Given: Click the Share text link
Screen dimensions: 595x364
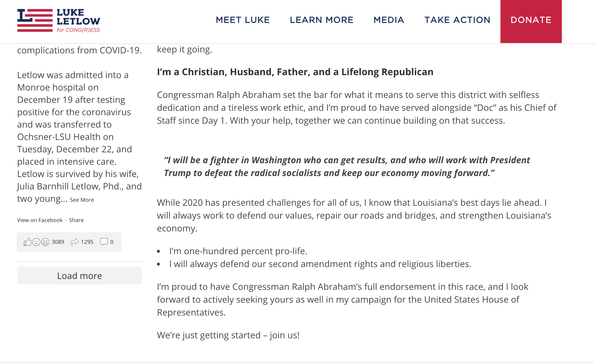Looking at the screenshot, I should tap(76, 220).
